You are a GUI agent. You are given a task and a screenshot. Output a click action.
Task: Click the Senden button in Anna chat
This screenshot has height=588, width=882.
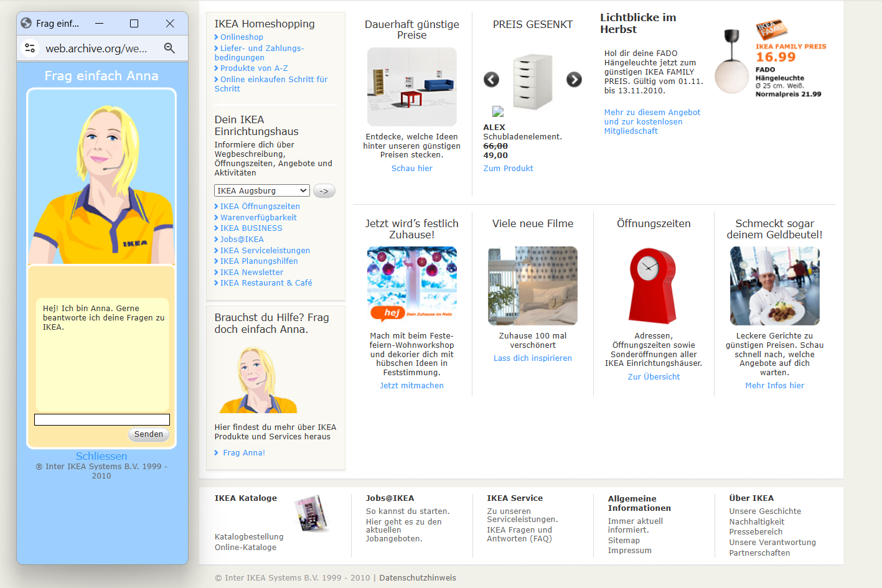coord(149,434)
